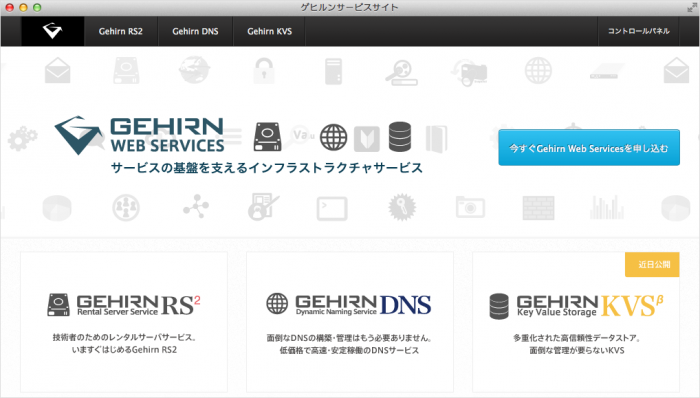Image resolution: width=700 pixels, height=398 pixels.
Task: Go to the コントロールパネル link
Action: click(638, 31)
